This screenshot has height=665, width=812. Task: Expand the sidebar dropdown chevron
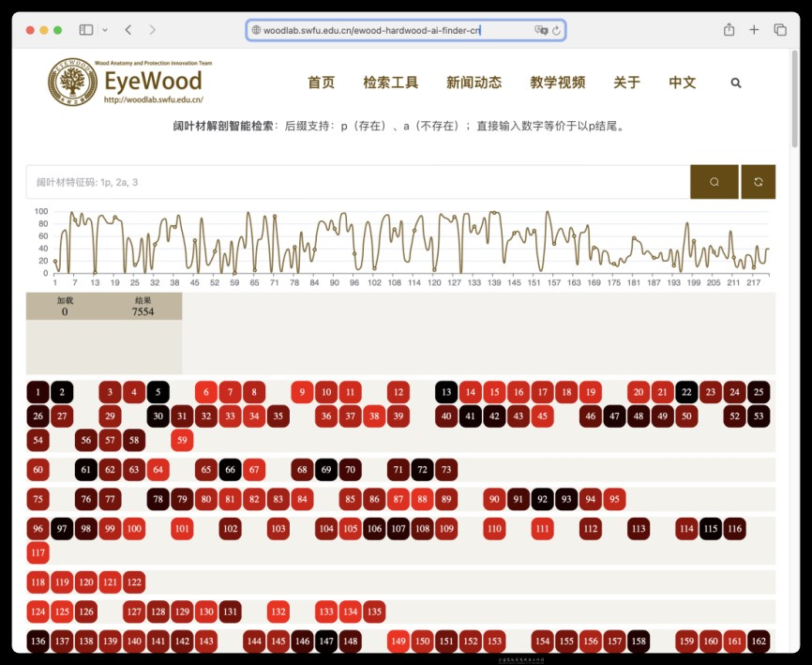point(104,30)
